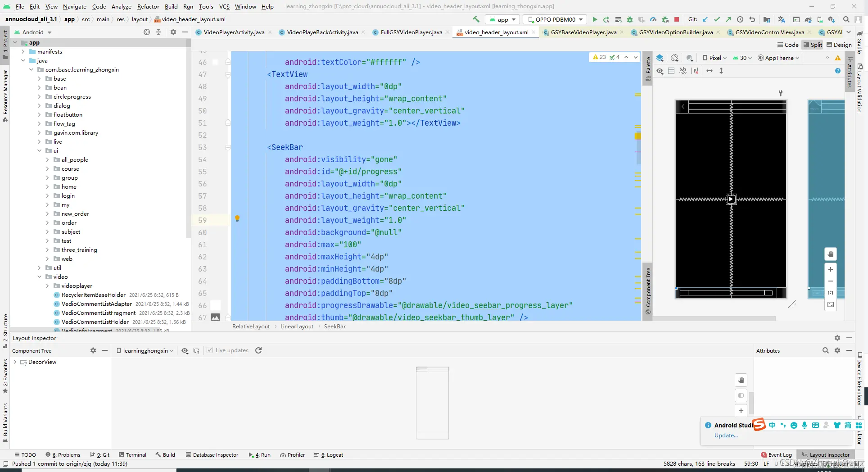Viewport: 868px width, 472px height.
Task: Click the Git update project arrow
Action: pos(705,19)
